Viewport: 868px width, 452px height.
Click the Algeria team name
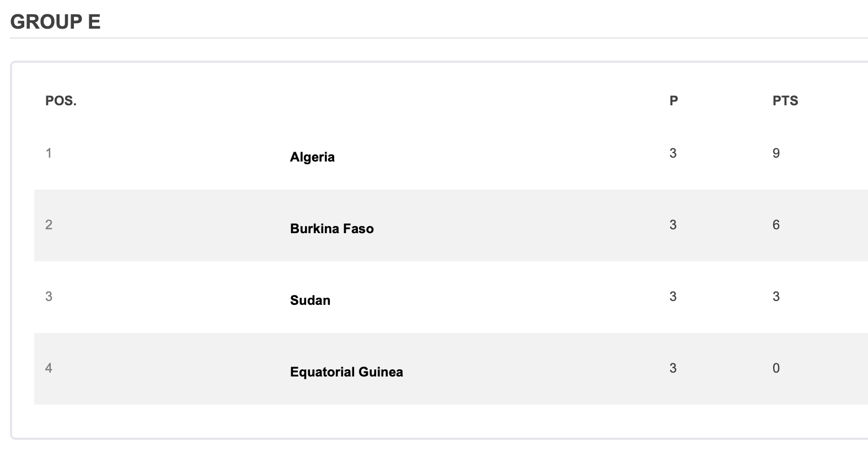click(x=312, y=157)
